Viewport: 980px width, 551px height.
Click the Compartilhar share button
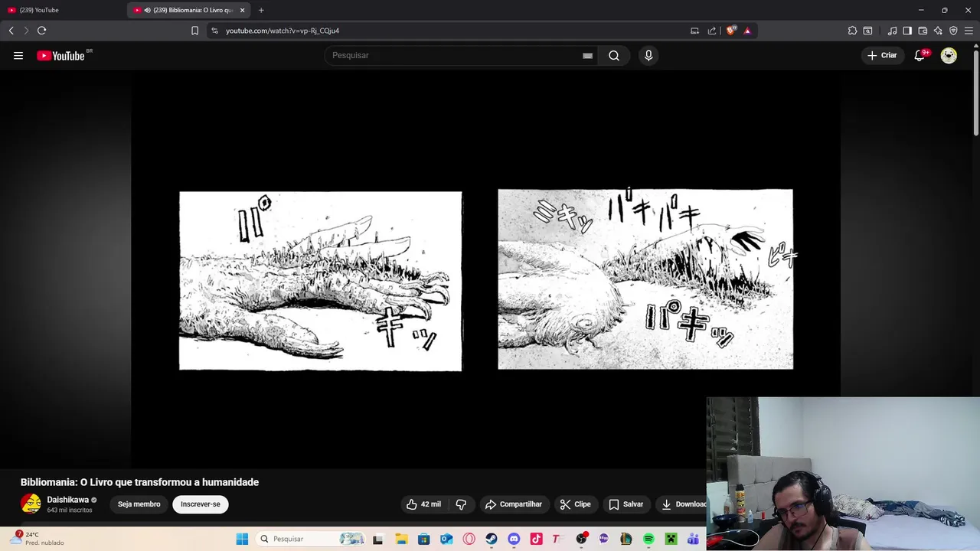513,504
